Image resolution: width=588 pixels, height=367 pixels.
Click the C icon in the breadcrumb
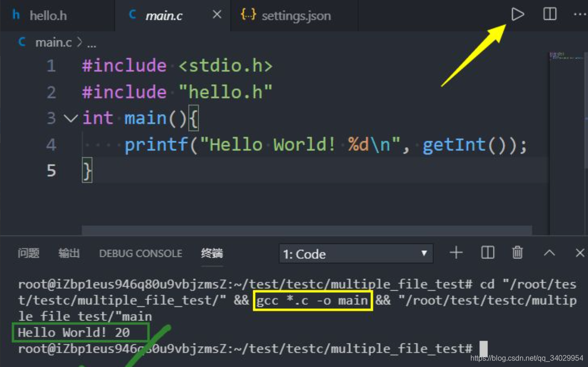point(22,42)
